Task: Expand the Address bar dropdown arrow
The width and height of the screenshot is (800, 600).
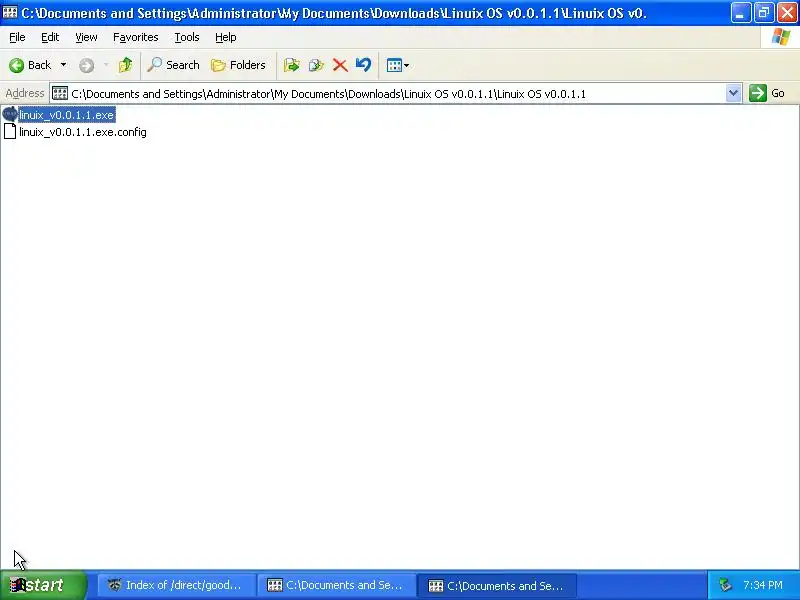Action: pyautogui.click(x=734, y=93)
